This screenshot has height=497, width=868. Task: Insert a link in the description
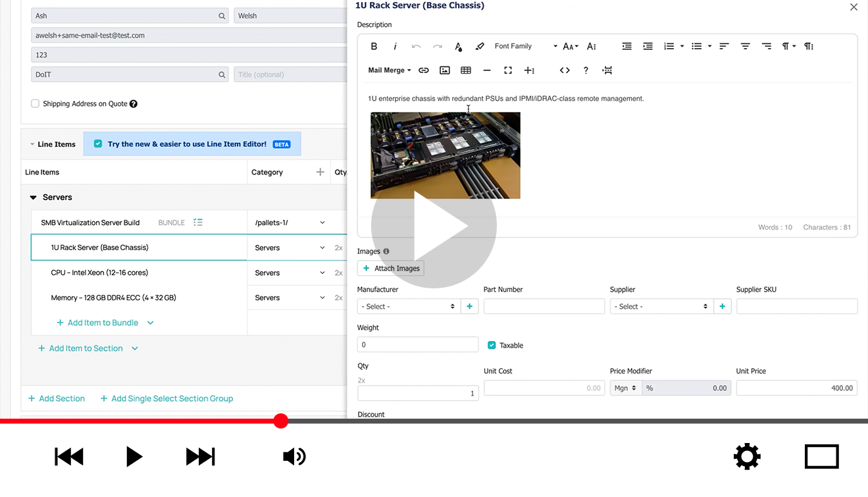pos(424,70)
